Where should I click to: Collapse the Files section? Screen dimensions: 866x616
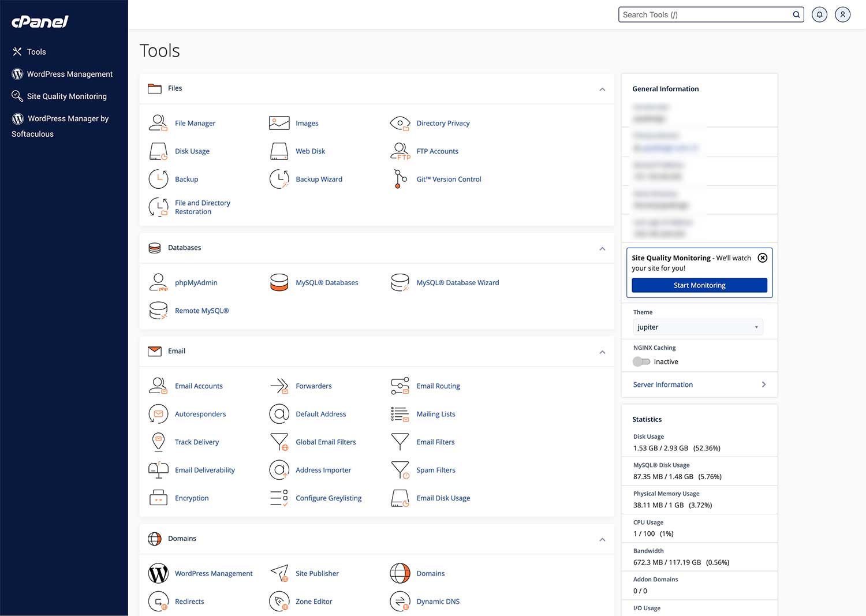click(602, 89)
